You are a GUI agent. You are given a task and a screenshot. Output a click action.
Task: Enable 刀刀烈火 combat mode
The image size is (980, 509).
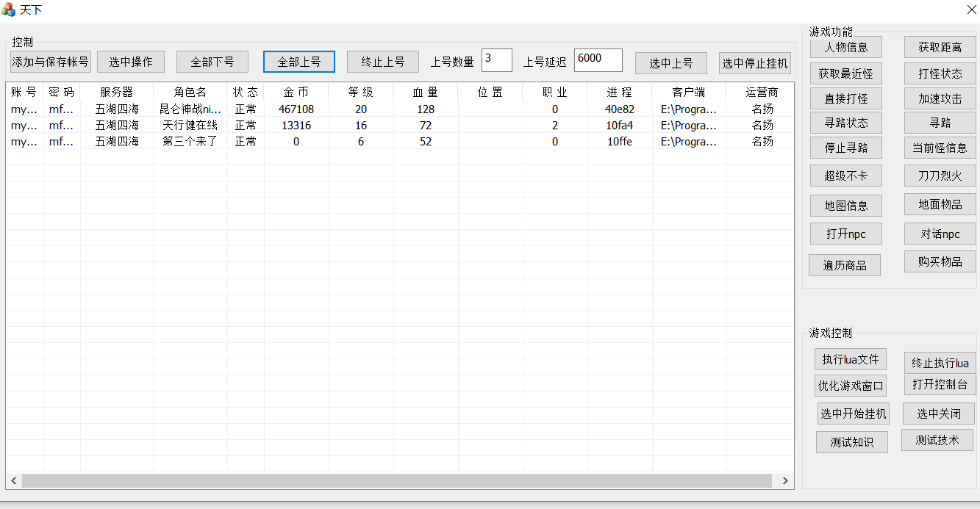click(x=940, y=176)
